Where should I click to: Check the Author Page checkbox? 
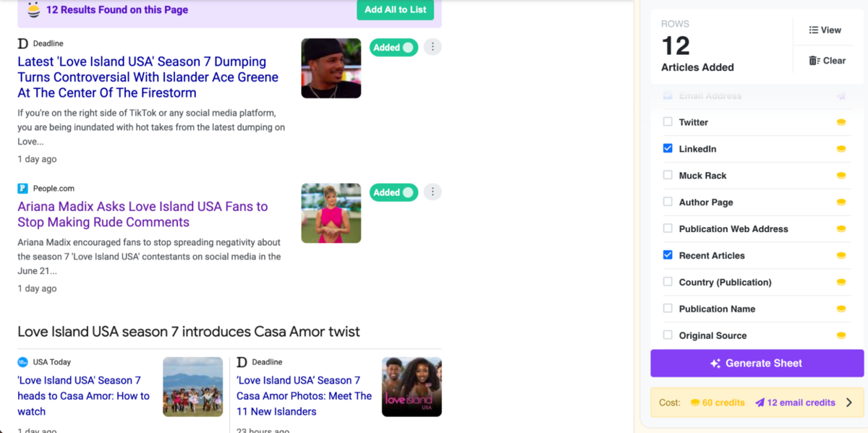click(x=668, y=202)
